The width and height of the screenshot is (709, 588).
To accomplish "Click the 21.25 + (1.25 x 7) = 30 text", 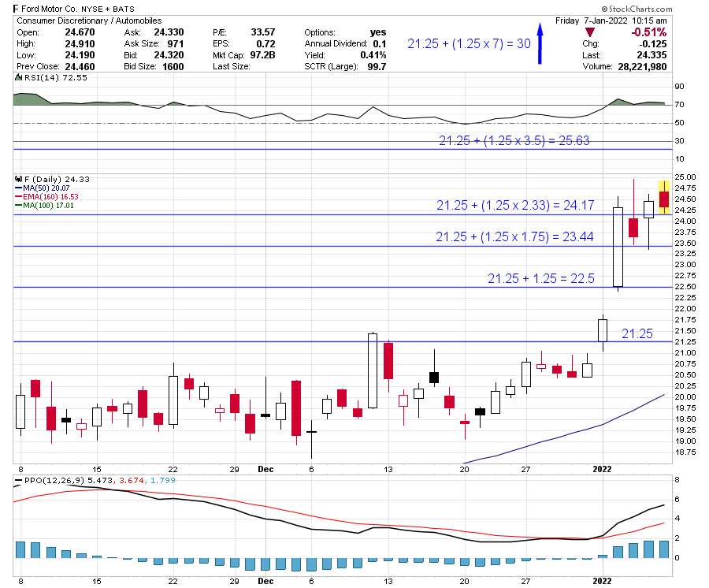I will [x=469, y=43].
